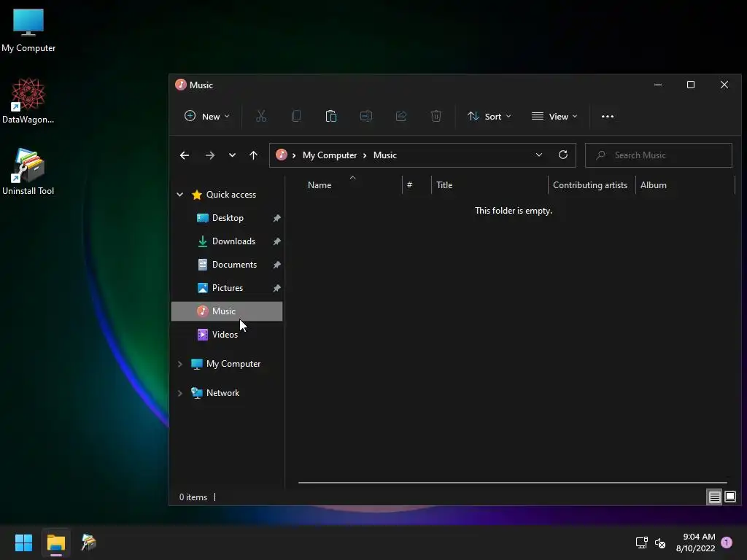Expand Network in navigation pane
This screenshot has height=560, width=747.
(179, 393)
